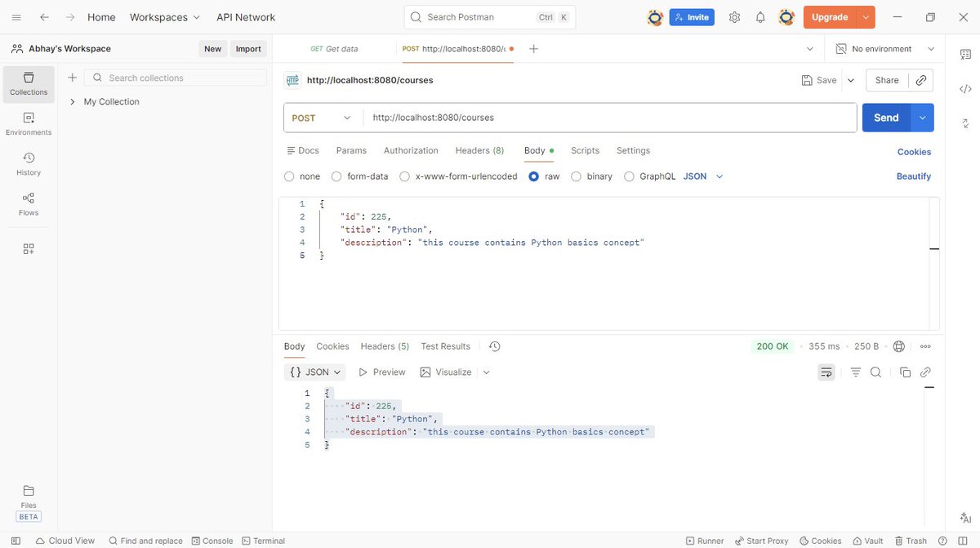This screenshot has width=980, height=548.
Task: Open Collections in the sidebar
Action: pos(29,84)
